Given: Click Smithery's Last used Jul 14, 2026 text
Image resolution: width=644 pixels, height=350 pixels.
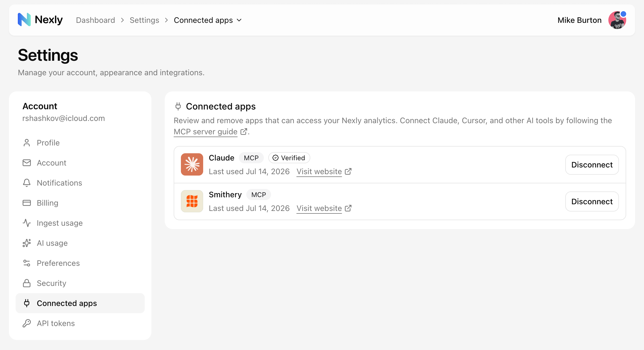Looking at the screenshot, I should (249, 208).
